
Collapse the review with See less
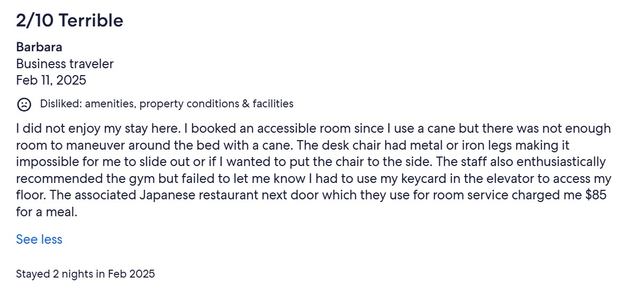click(x=39, y=240)
